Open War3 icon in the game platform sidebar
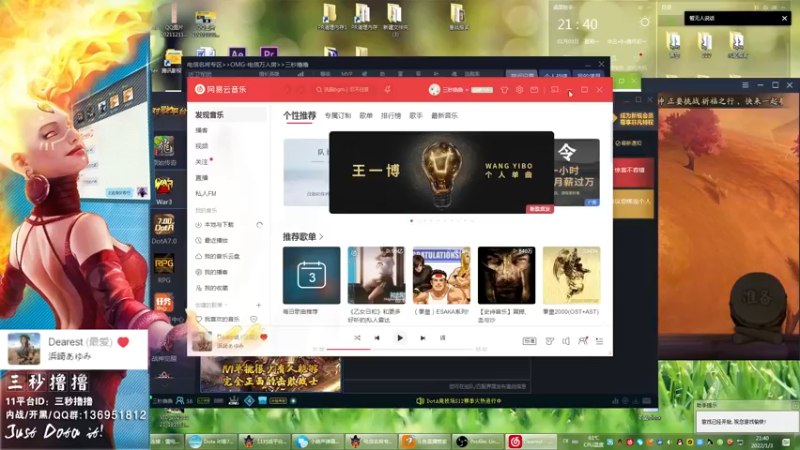 pos(164,190)
